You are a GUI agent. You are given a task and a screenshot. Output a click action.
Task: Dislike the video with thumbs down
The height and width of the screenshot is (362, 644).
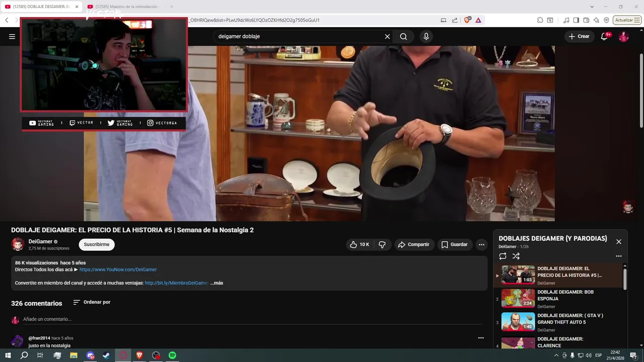(x=382, y=244)
